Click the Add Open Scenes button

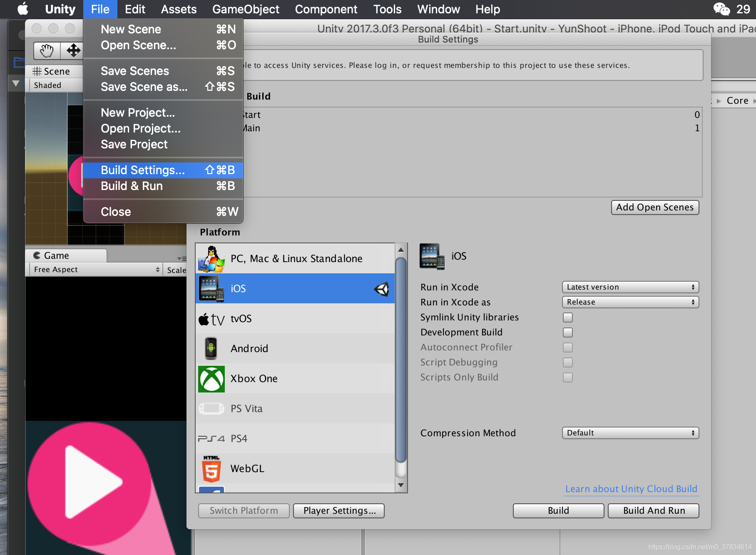(655, 207)
